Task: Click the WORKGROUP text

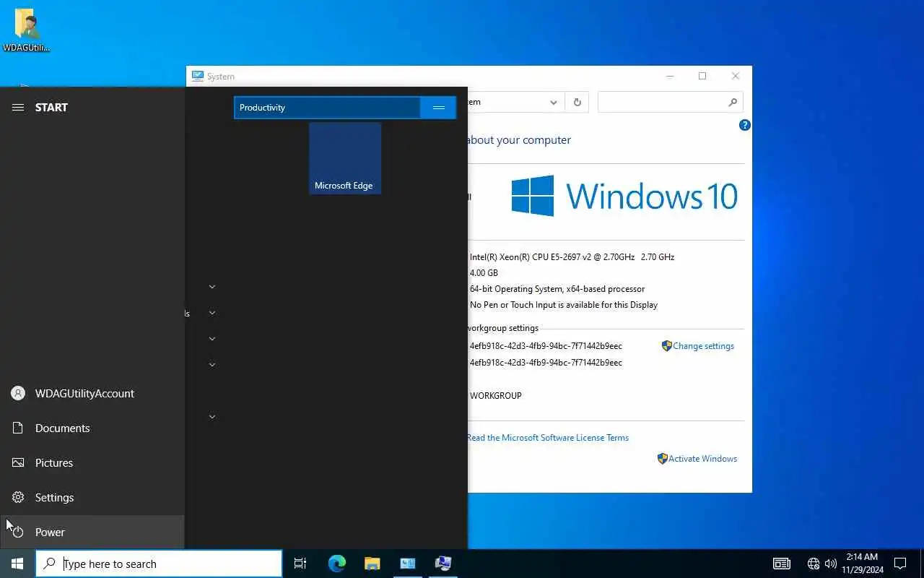Action: tap(496, 396)
